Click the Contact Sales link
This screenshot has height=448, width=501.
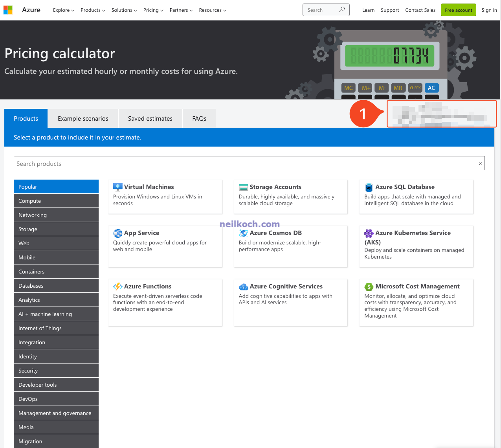coord(420,10)
